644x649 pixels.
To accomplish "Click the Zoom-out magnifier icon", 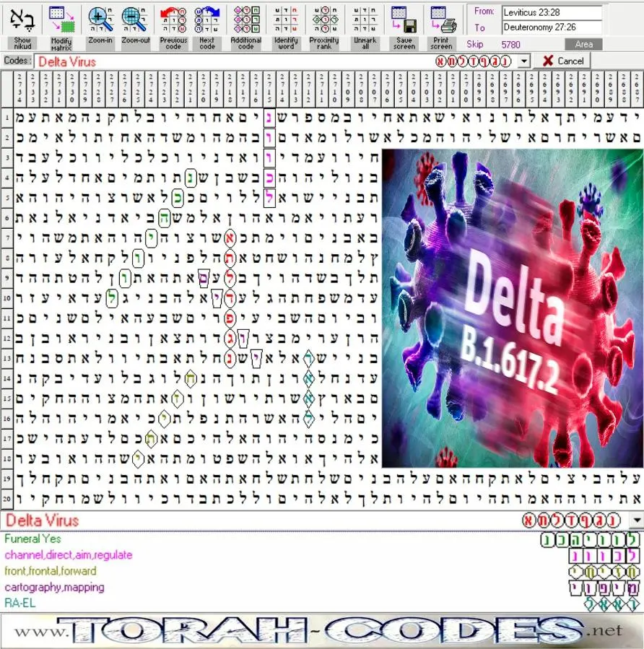I will point(135,19).
